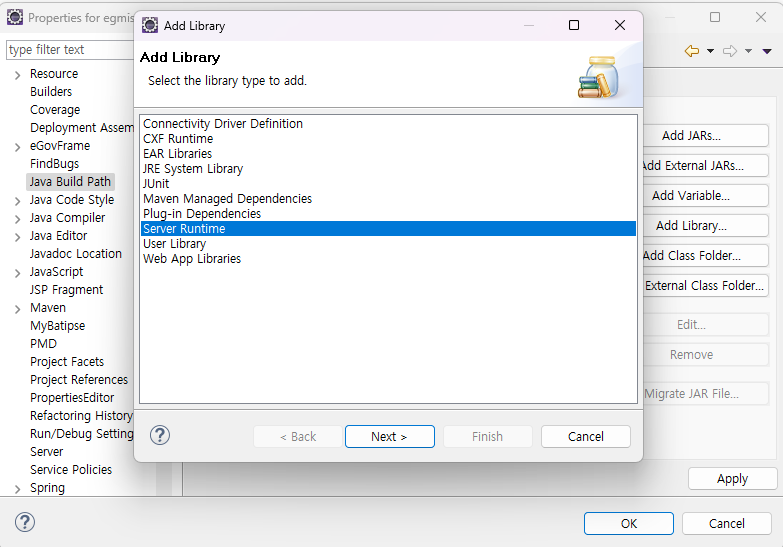Select Java Build Path page
Screen dimensions: 783x547
click(70, 182)
